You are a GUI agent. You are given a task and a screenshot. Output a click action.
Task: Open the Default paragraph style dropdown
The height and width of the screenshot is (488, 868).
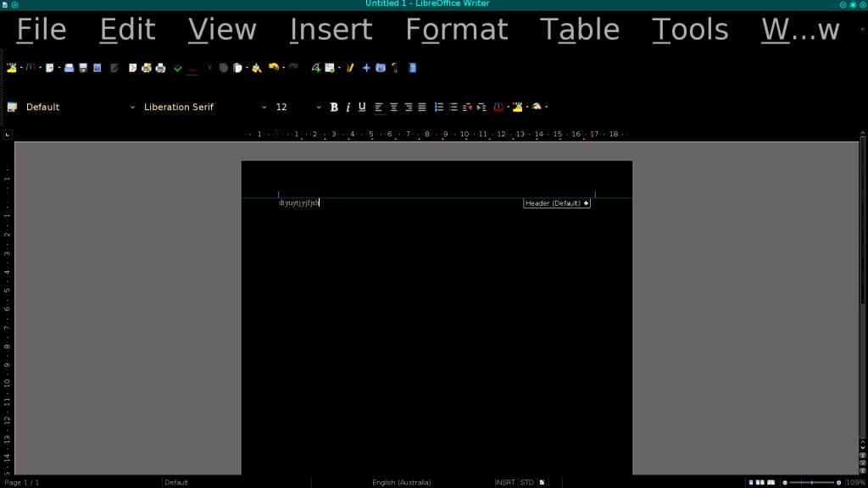[x=132, y=108]
